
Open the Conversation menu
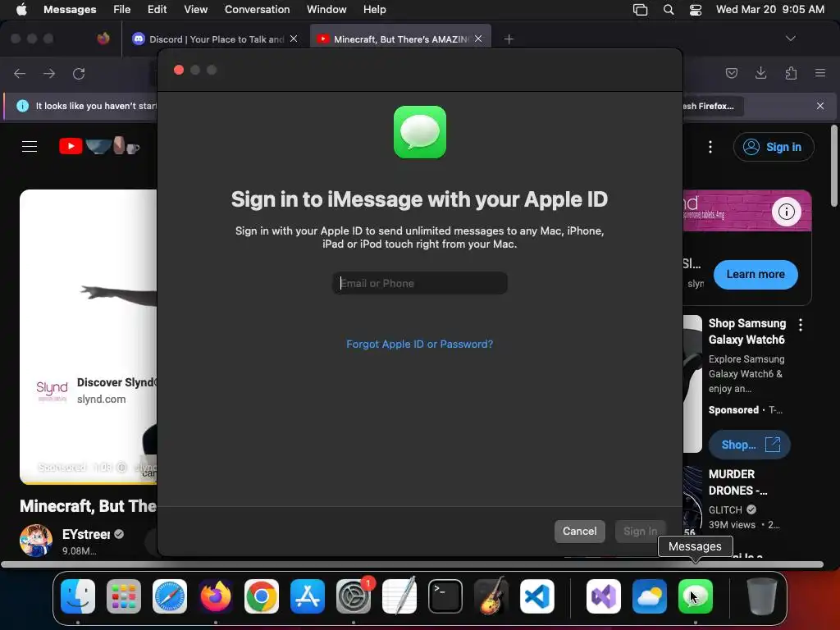click(x=257, y=10)
